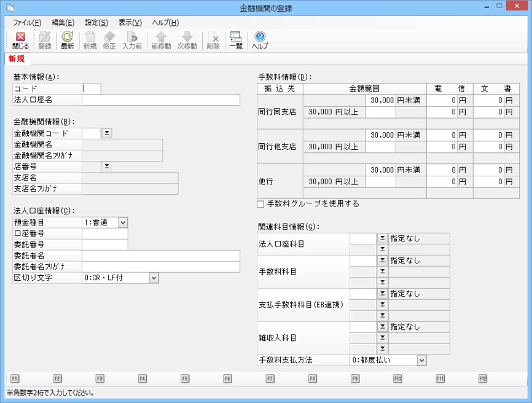The width and height of the screenshot is (532, 403).
Task: Open the 区切り文字 dropdown
Action: pyautogui.click(x=153, y=278)
